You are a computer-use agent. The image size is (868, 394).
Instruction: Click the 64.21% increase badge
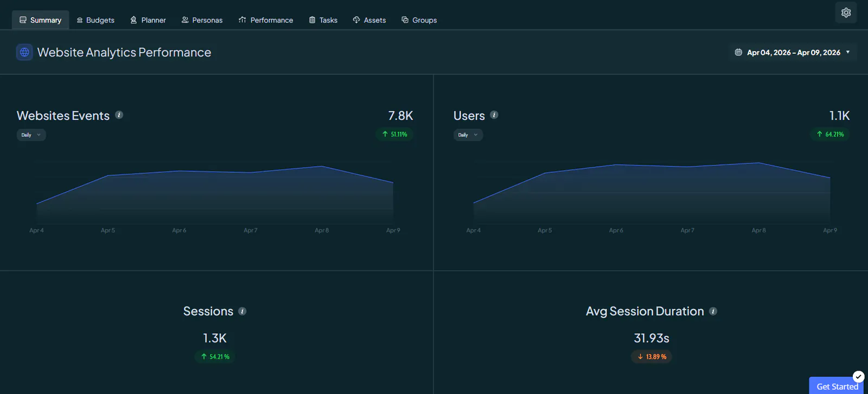831,134
